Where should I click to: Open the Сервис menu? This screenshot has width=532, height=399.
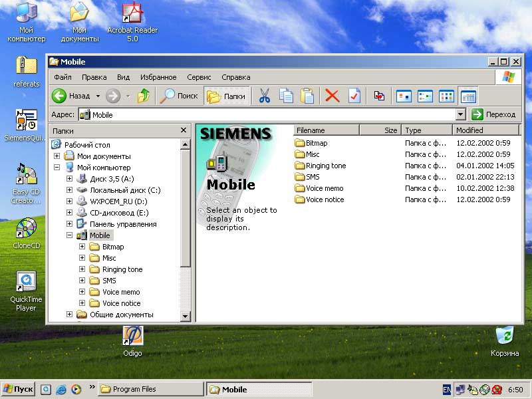199,77
